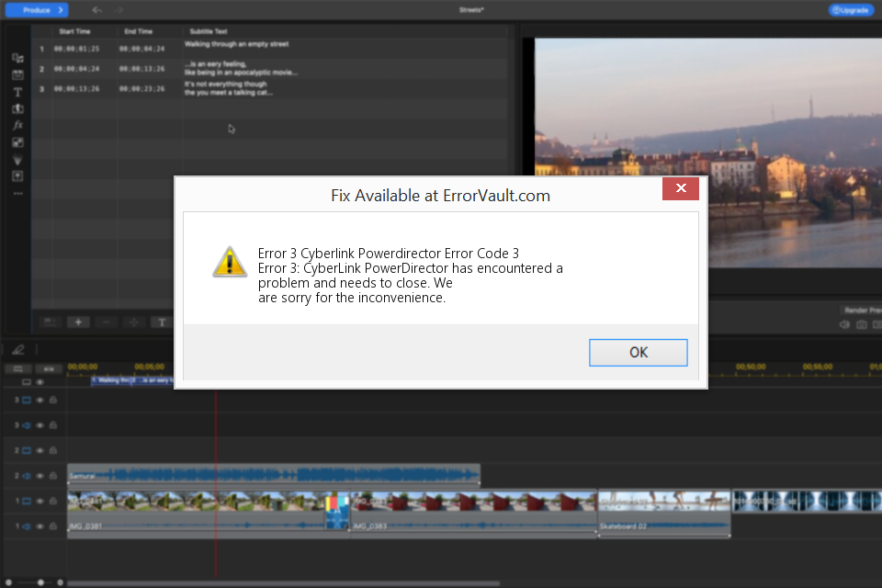Open the Particle Room icon
882x588 pixels.
tap(18, 159)
